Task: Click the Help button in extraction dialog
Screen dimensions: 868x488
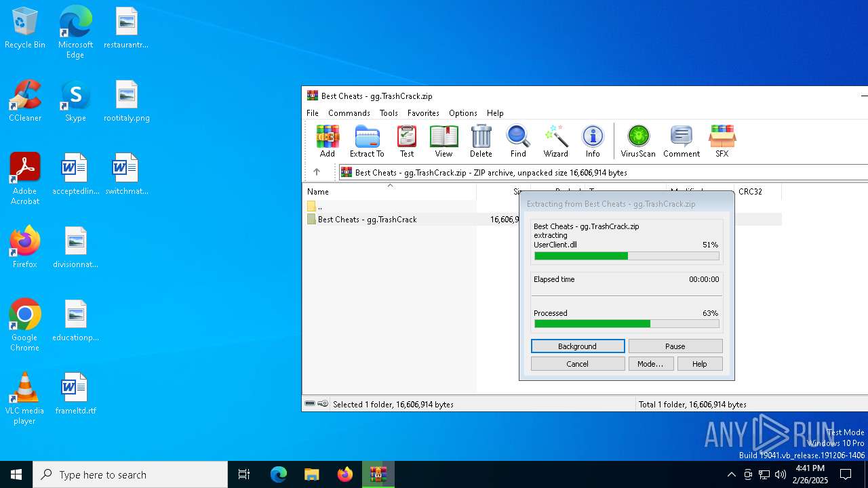Action: (x=700, y=364)
